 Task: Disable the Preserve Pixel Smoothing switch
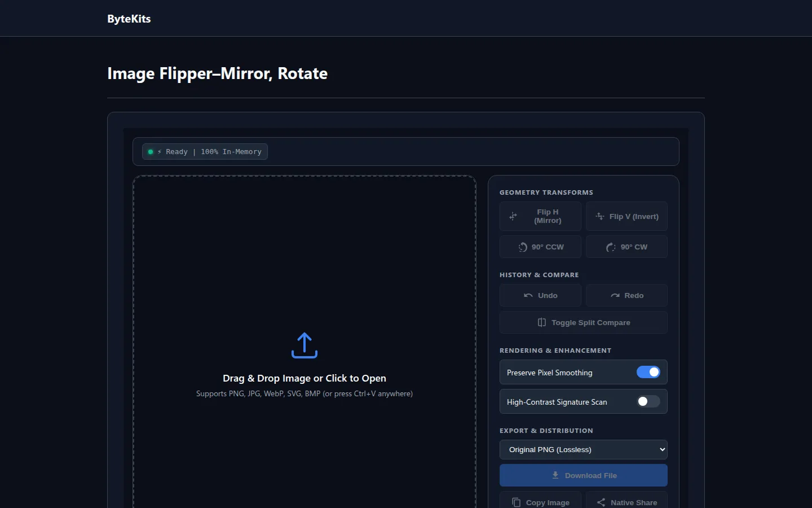pos(648,372)
